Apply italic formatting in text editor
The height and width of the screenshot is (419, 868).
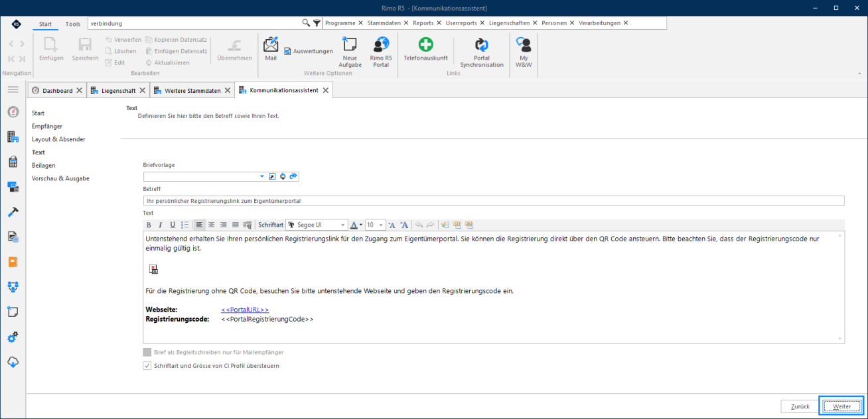pyautogui.click(x=161, y=225)
